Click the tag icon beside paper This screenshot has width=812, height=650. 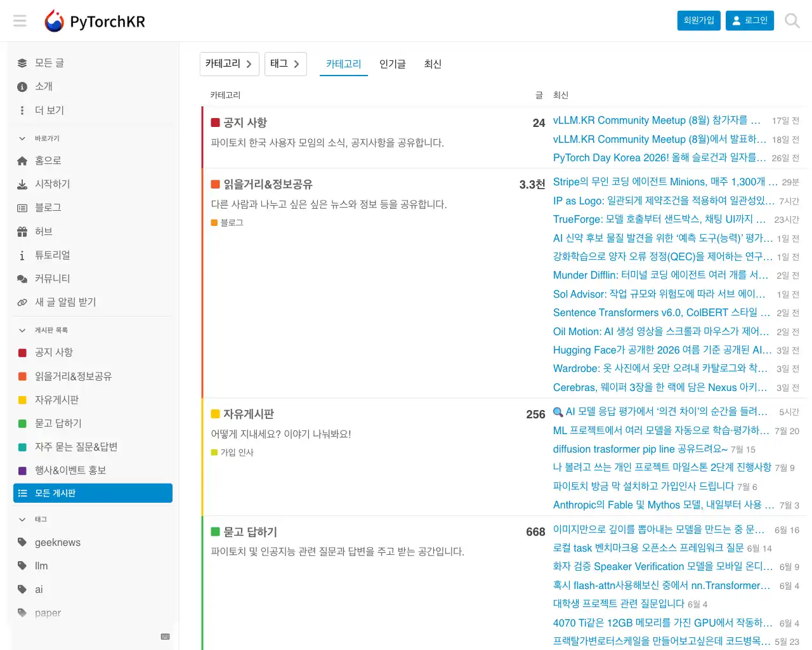click(22, 613)
